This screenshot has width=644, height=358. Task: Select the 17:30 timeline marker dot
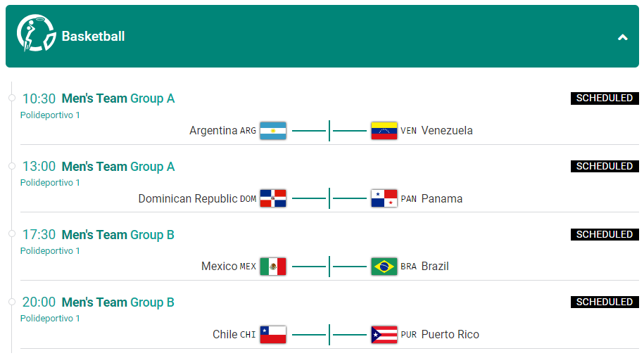pyautogui.click(x=12, y=234)
